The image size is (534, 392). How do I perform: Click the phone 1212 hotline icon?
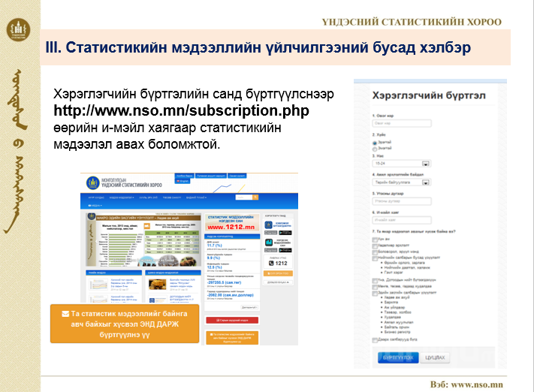(272, 264)
